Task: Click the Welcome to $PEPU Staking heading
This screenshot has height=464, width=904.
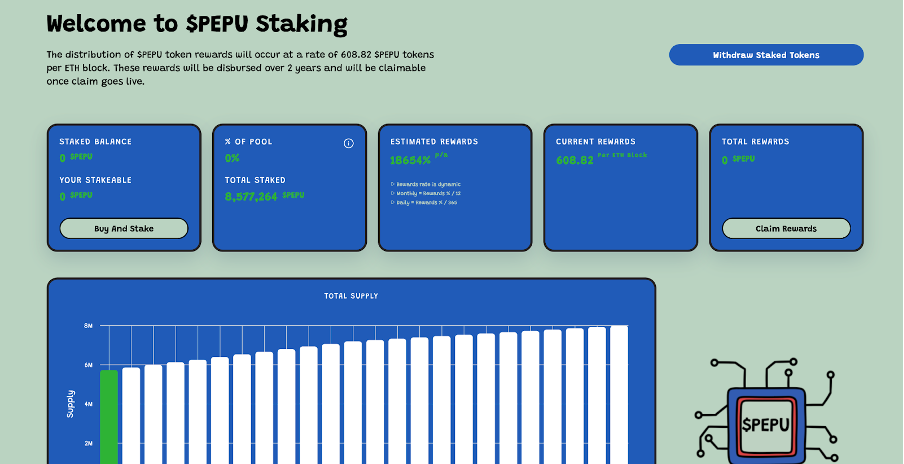Action: (197, 24)
